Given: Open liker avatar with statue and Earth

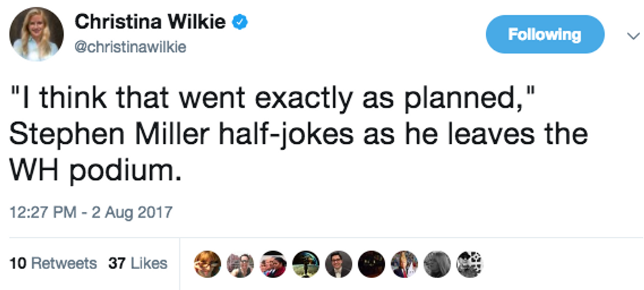Looking at the screenshot, I should 306,264.
